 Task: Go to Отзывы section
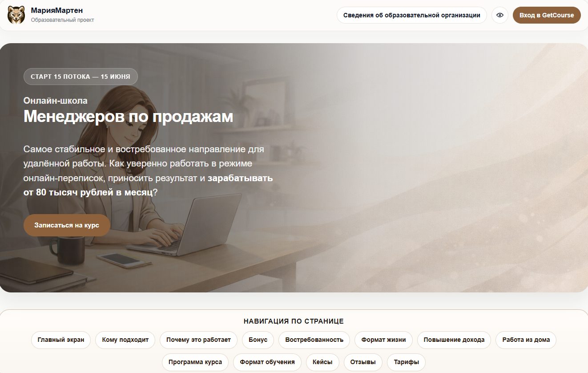coord(363,362)
